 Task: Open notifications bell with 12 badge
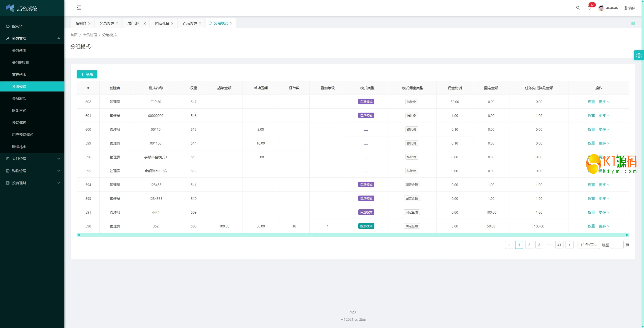tap(589, 8)
